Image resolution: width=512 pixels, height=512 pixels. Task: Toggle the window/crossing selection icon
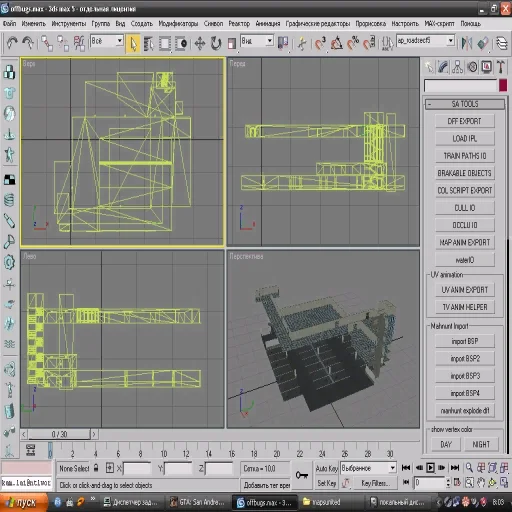pos(181,44)
